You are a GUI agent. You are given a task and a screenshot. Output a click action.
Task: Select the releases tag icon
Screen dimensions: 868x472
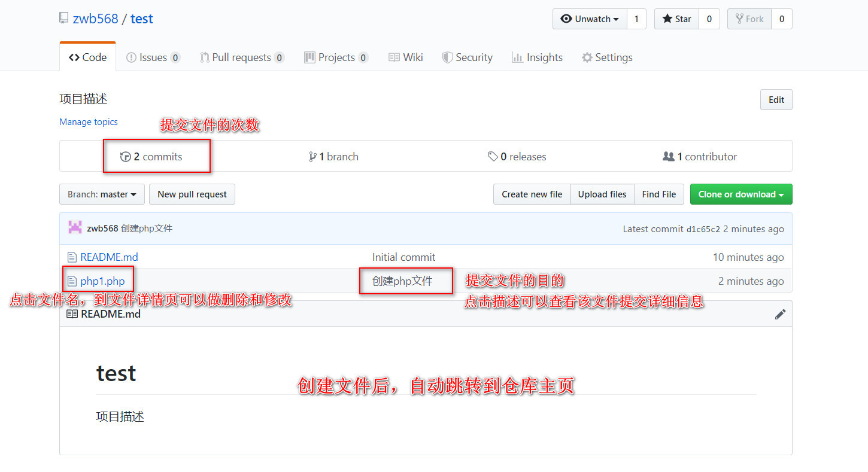pyautogui.click(x=493, y=156)
